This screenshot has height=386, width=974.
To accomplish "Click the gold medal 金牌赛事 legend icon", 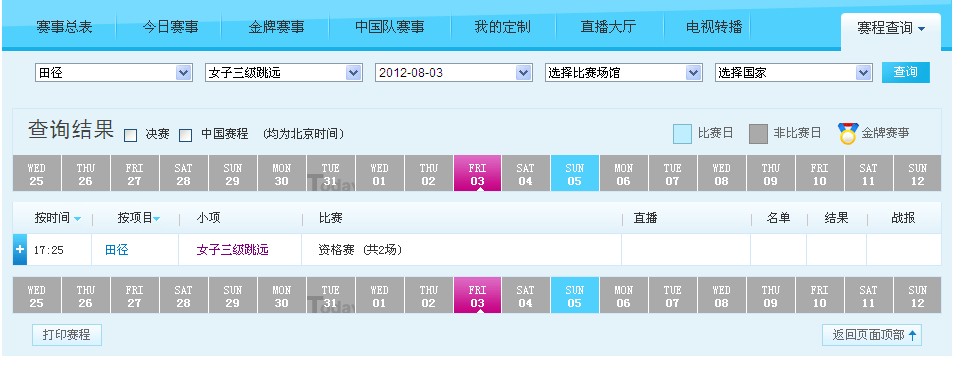I will (x=847, y=134).
